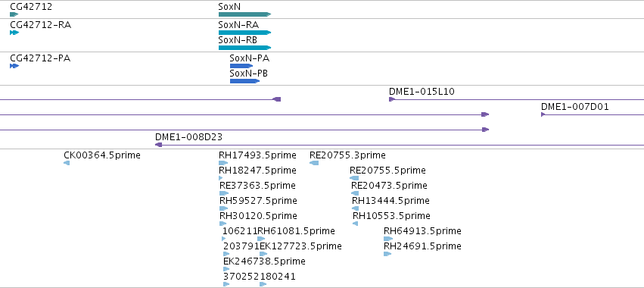The height and width of the screenshot is (288, 644).
Task: Click the SoxN-RB transcript label
Action: click(238, 40)
